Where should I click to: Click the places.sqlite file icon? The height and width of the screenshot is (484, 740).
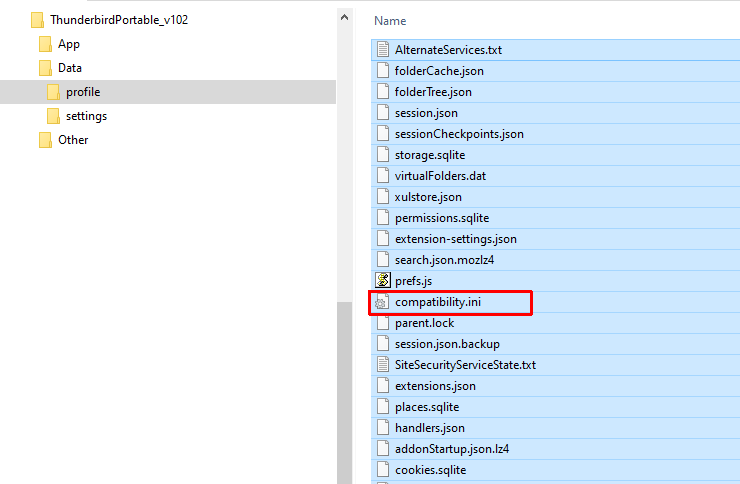(383, 407)
